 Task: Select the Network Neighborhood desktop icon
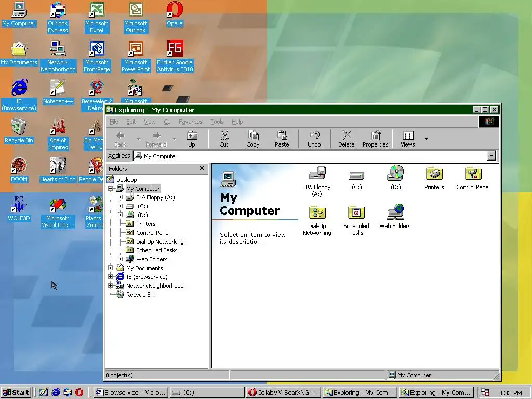[58, 49]
